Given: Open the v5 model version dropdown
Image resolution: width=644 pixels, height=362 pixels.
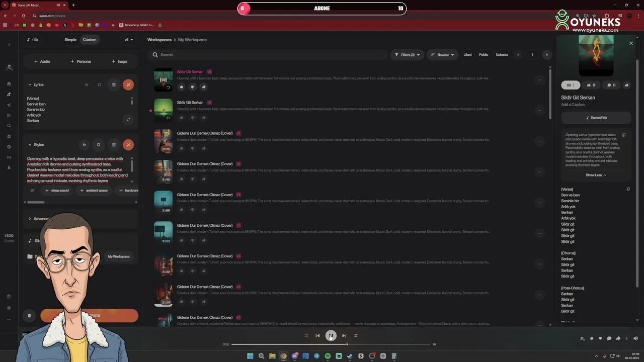Looking at the screenshot, I should click(x=129, y=40).
